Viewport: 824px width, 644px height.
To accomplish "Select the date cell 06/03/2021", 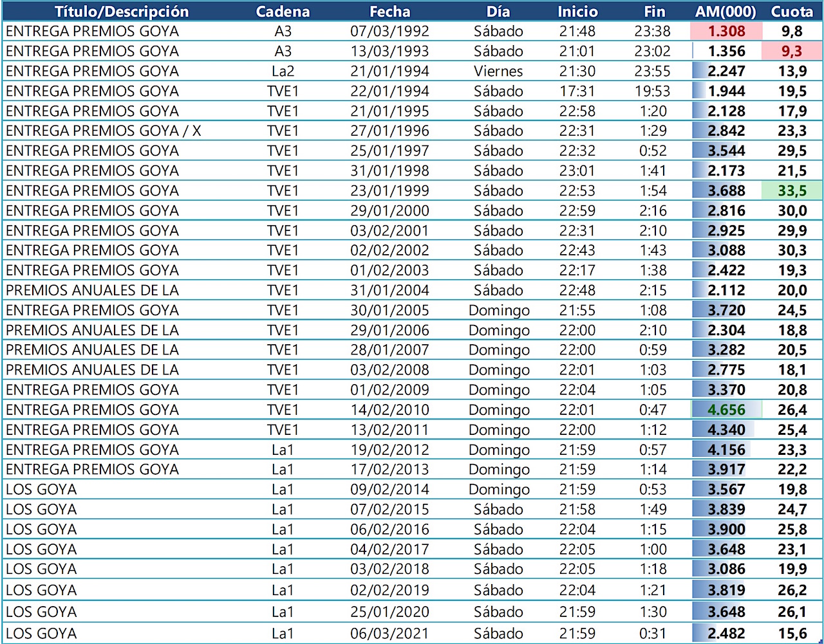I will coord(389,634).
